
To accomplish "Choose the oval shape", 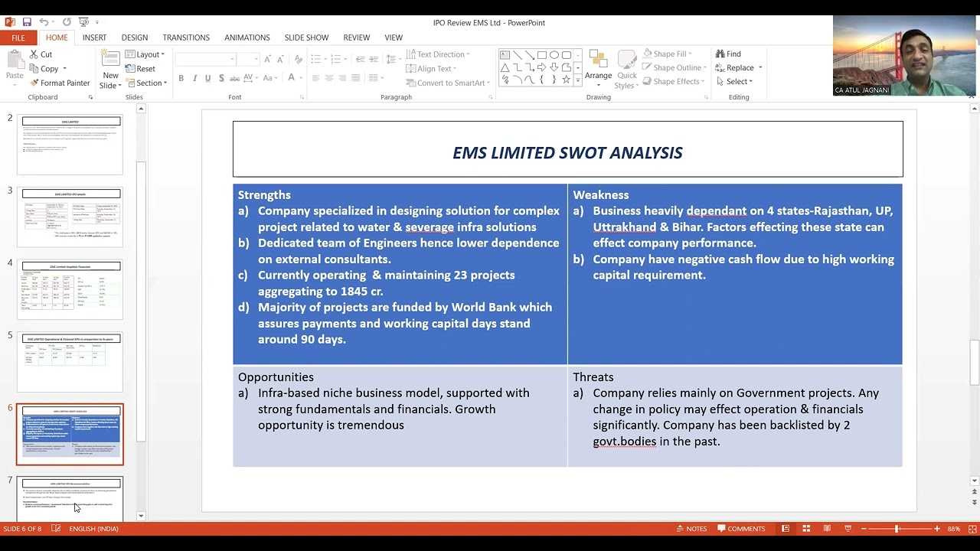I will coord(554,55).
